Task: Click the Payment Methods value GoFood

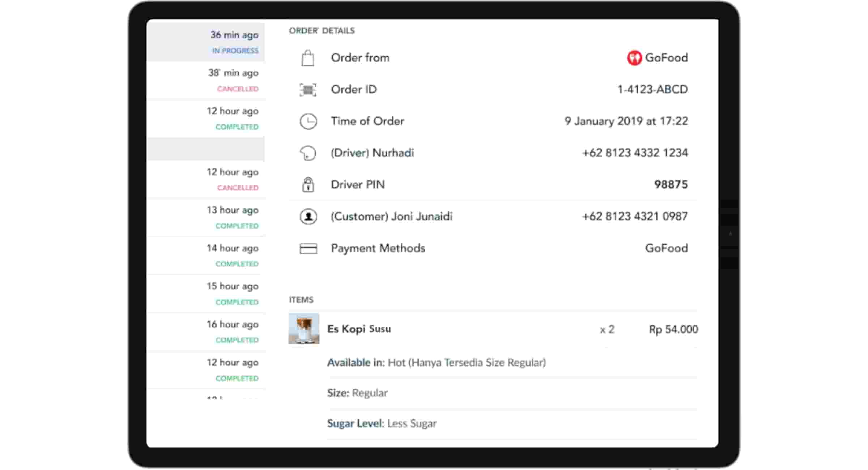Action: click(x=666, y=248)
